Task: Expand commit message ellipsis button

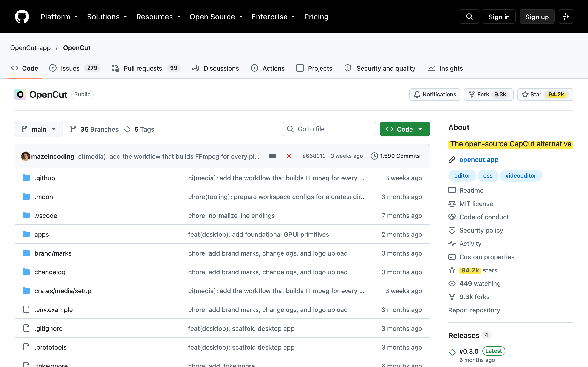Action: 272,156
